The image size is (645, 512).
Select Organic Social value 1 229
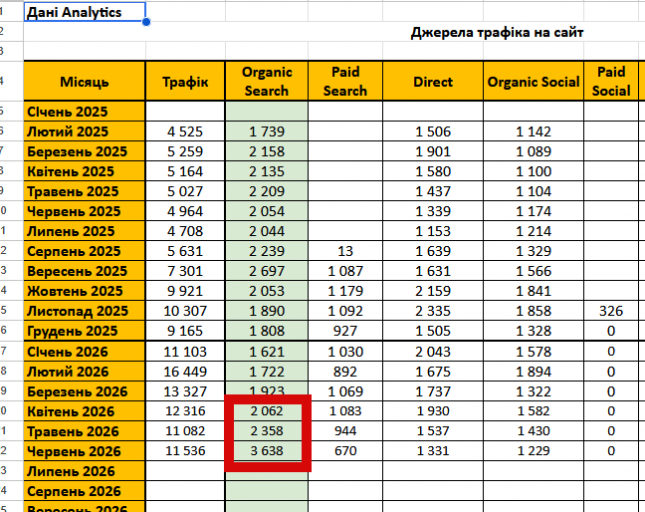coord(533,451)
